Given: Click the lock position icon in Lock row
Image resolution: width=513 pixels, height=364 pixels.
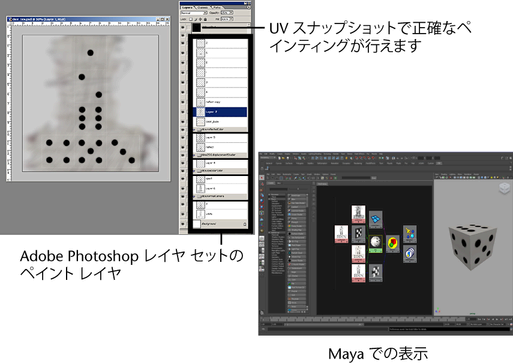Looking at the screenshot, I should coord(200,19).
